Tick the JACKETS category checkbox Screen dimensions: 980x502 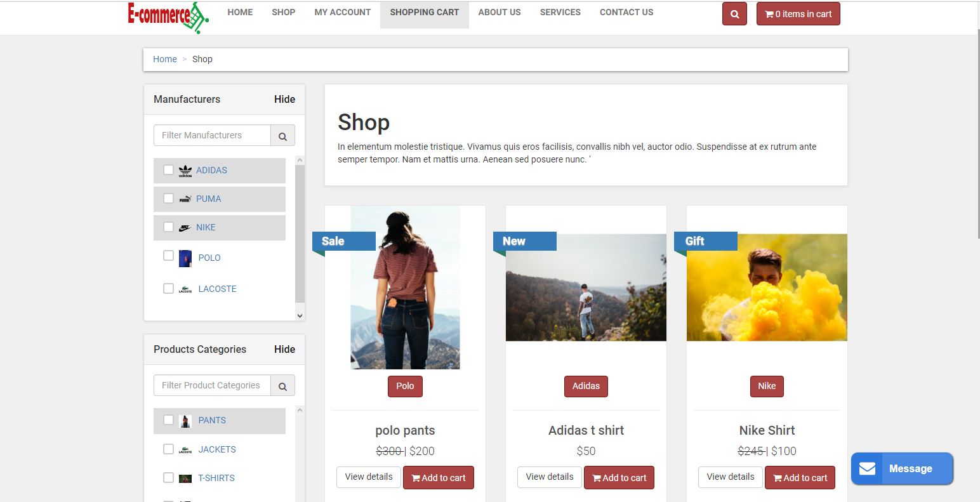[x=168, y=449]
